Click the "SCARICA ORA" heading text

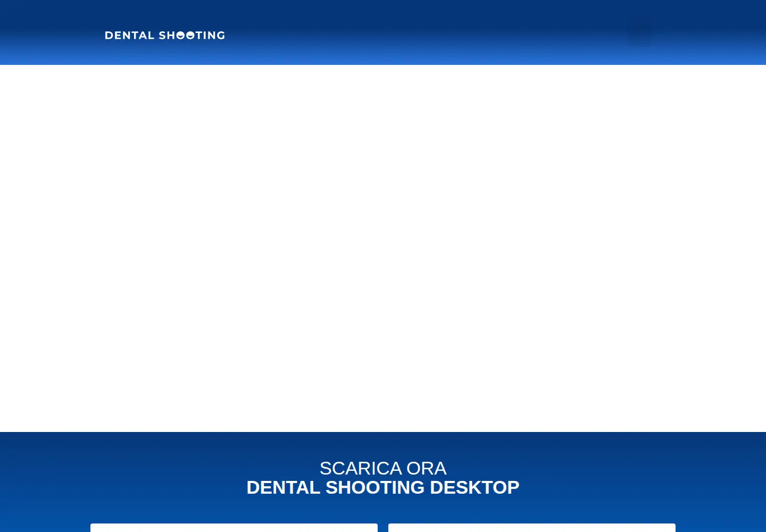[383, 468]
